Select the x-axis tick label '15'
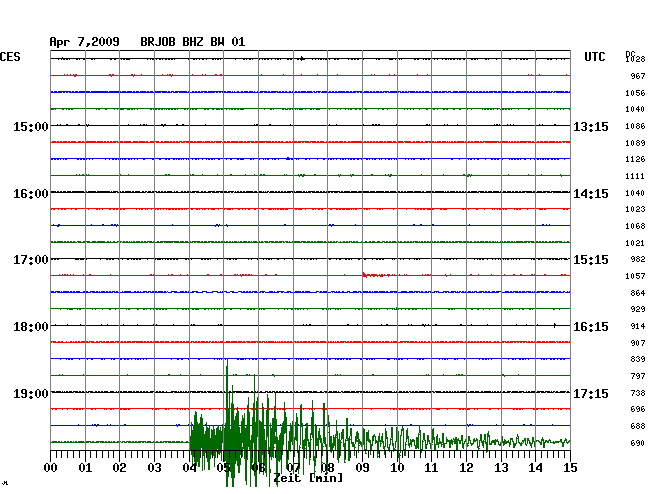Screen dimensions: 650x494 pos(570,468)
